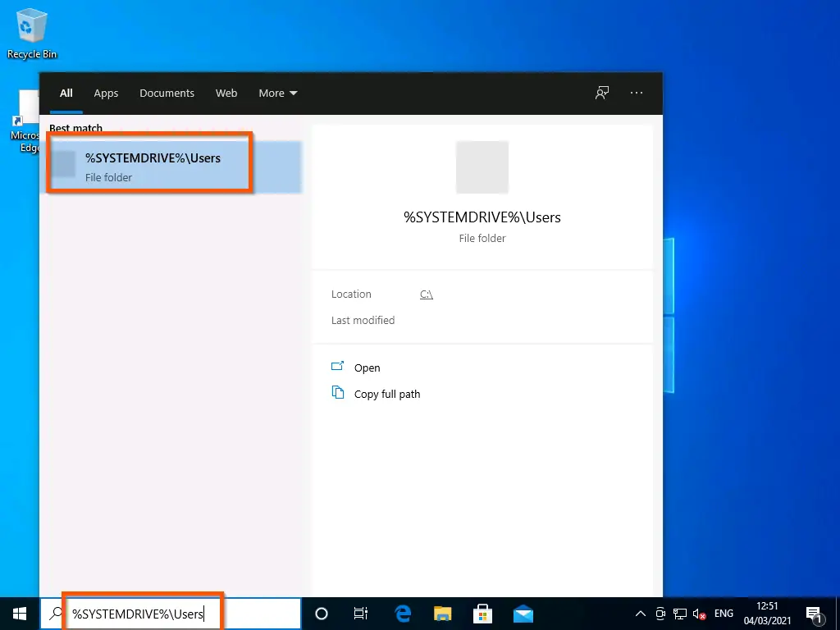
Task: Click the Cortana circle icon
Action: point(321,613)
